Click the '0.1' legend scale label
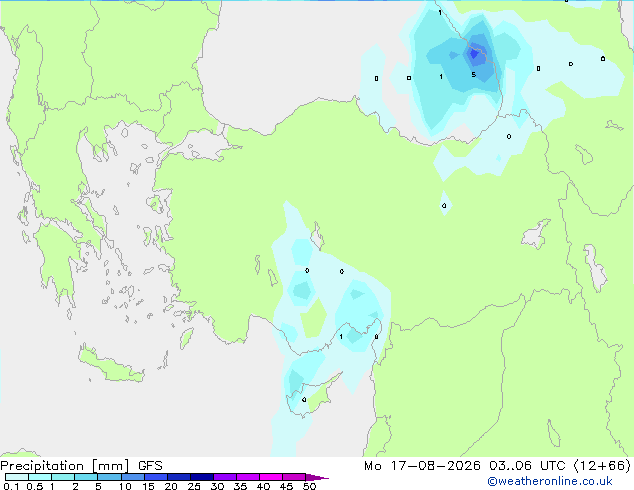The height and width of the screenshot is (490, 634). (x=11, y=486)
